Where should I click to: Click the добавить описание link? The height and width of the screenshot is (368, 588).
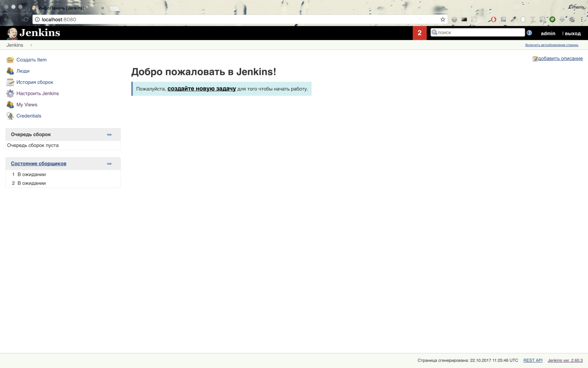click(560, 59)
